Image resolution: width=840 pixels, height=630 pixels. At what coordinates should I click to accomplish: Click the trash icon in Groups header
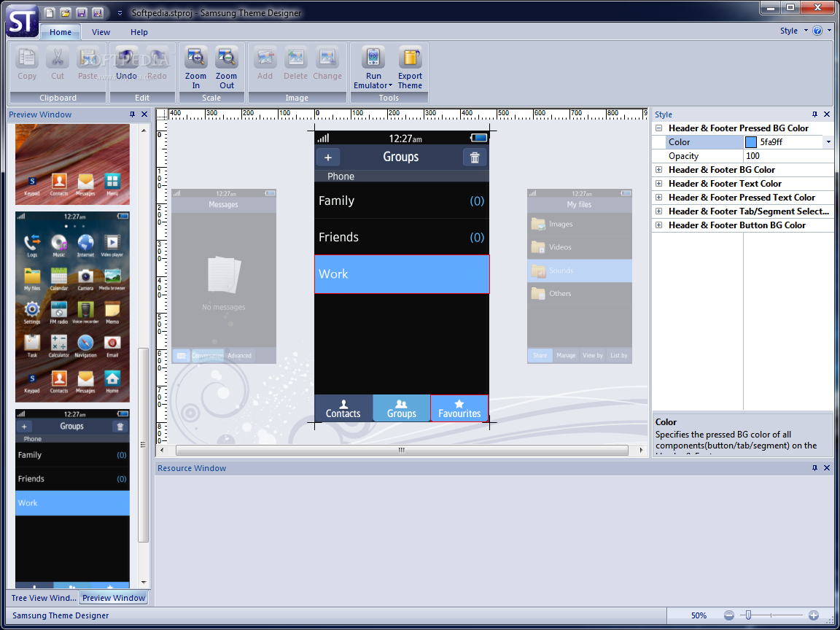(x=475, y=157)
